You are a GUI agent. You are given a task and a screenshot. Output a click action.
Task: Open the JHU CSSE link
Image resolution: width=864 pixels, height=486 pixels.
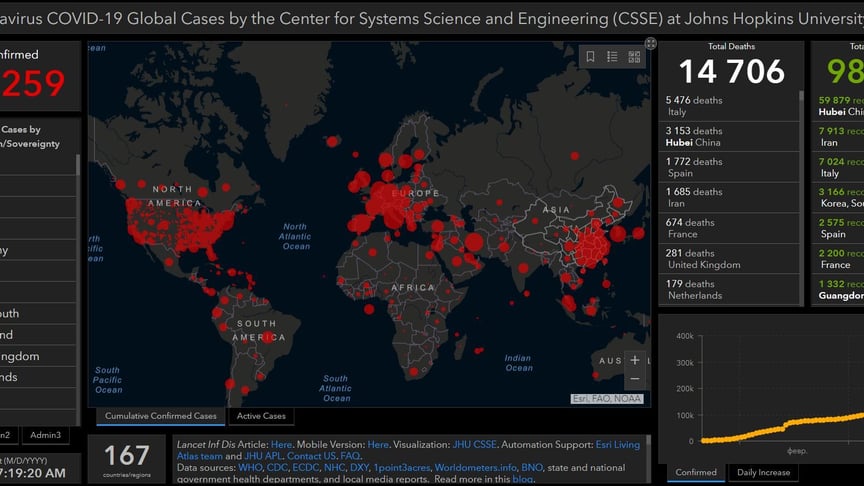[474, 445]
